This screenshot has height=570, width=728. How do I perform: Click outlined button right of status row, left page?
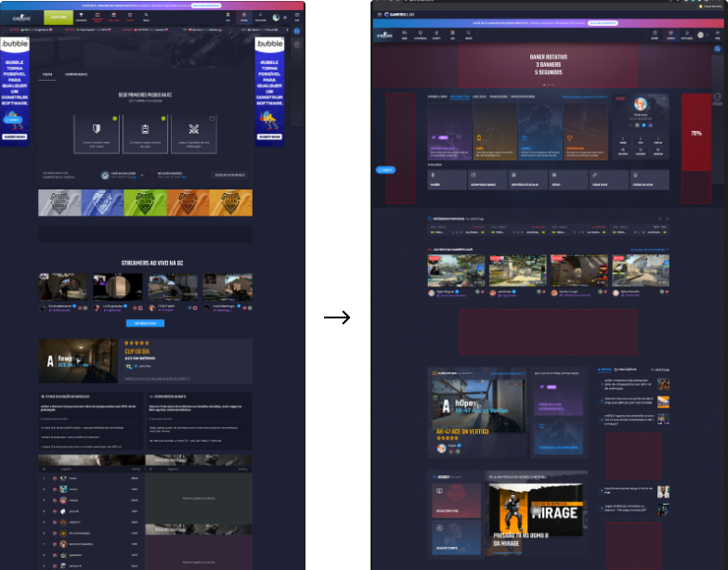(230, 175)
